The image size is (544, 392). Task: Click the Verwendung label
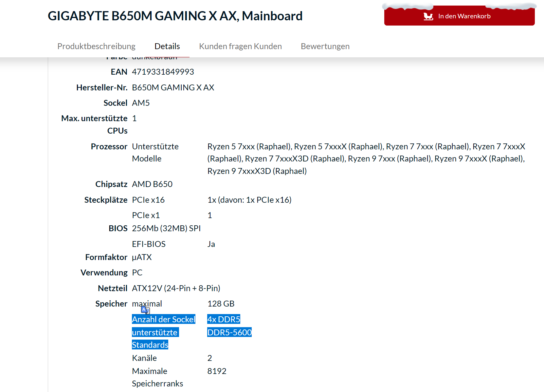click(104, 272)
